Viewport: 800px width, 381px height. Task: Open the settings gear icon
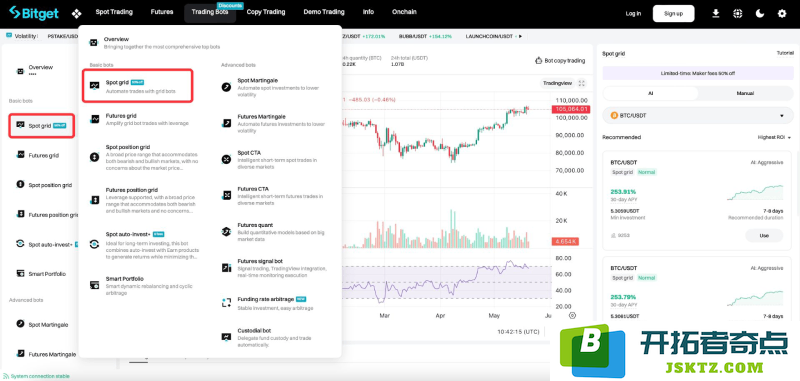coord(782,13)
